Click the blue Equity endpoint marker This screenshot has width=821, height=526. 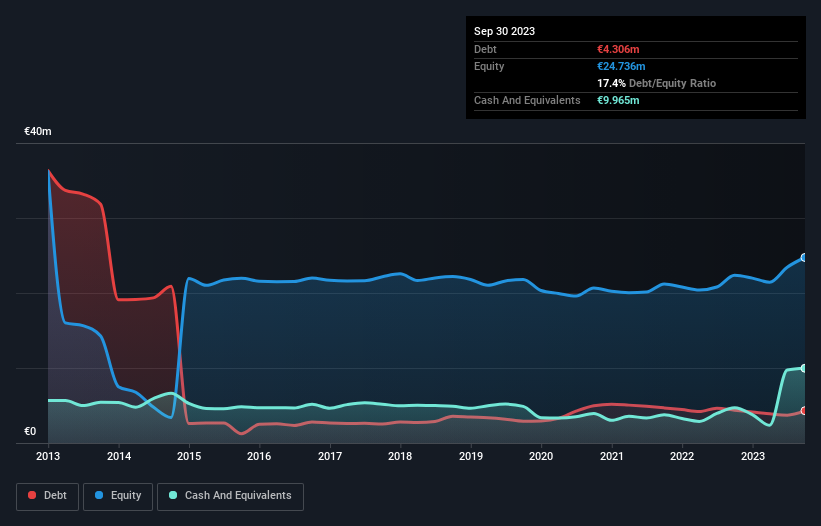click(x=804, y=258)
